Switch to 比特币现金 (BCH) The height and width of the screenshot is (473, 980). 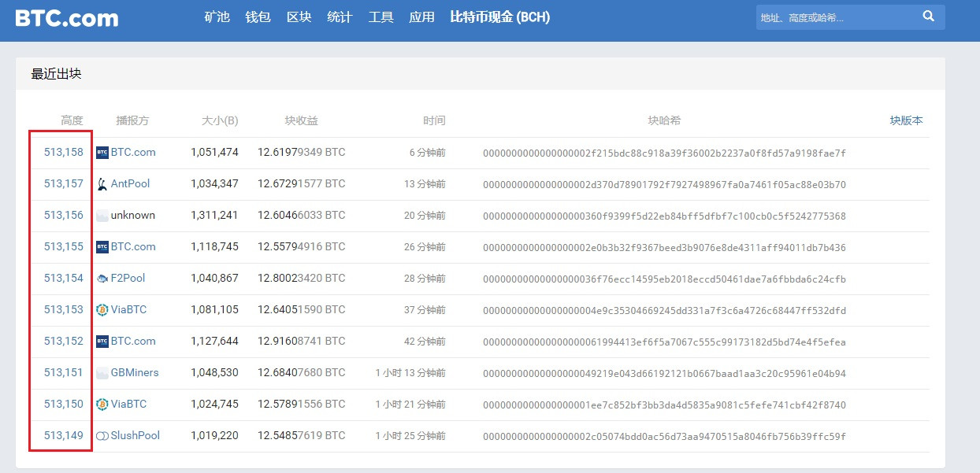click(500, 17)
